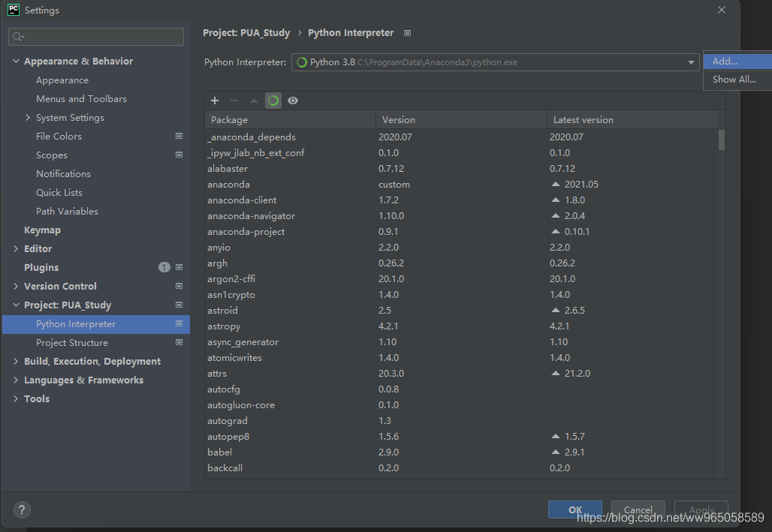Focus the settings search field

click(96, 37)
